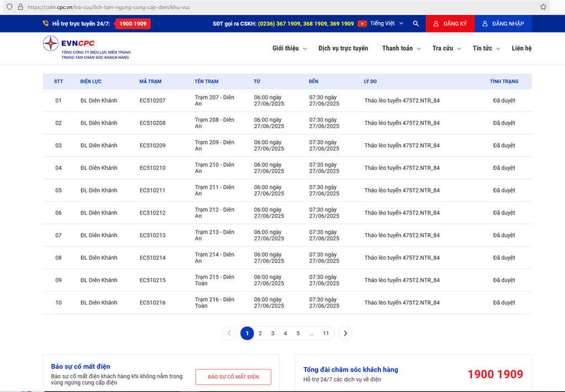Click the phone support icon in top bar
The height and width of the screenshot is (392, 565).
pos(46,23)
